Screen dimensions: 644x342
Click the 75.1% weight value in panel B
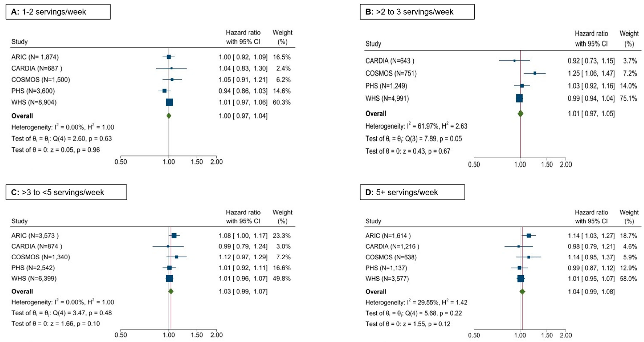coord(628,98)
